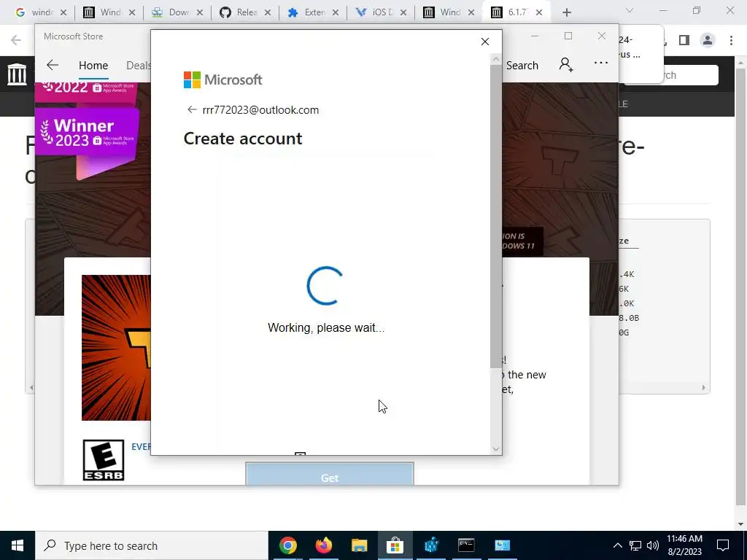
Task: Click the Microsoft logo in dialog
Action: click(223, 80)
